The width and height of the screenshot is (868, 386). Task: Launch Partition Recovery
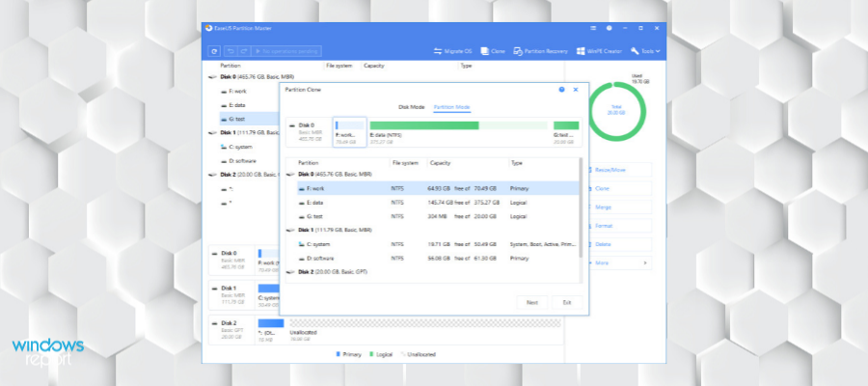pos(541,51)
